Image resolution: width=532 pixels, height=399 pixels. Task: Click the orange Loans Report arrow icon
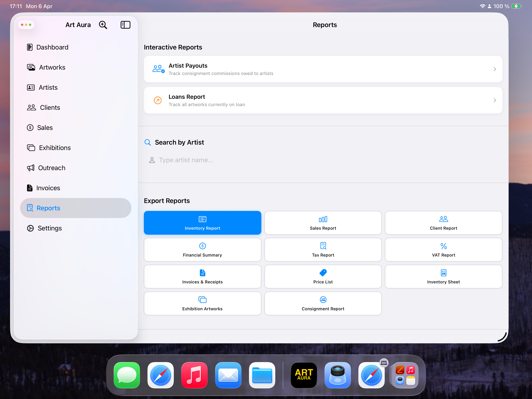click(x=158, y=100)
